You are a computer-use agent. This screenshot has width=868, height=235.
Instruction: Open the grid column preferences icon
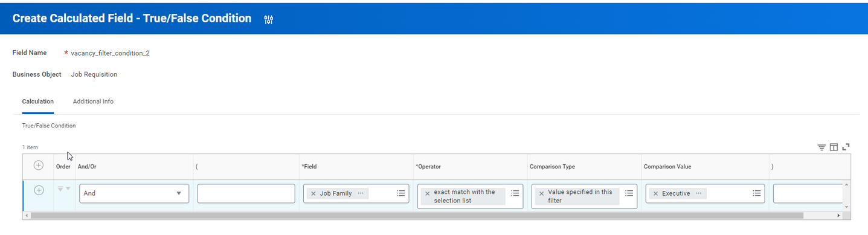(834, 147)
